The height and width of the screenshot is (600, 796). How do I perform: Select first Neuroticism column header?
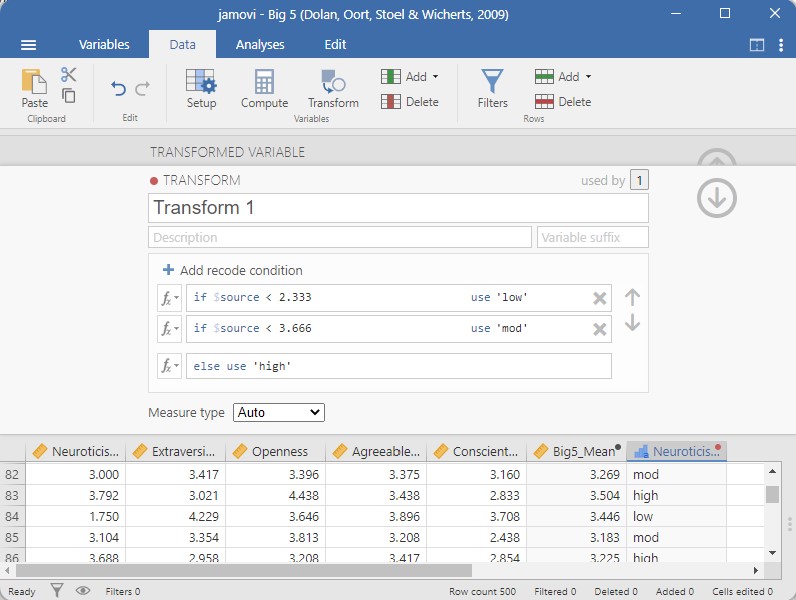(x=75, y=451)
